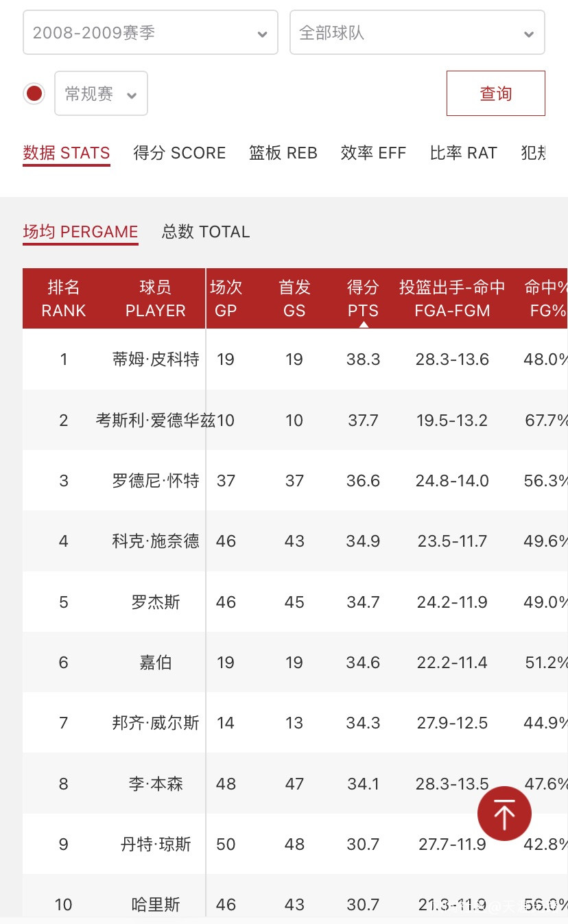Expand the 全部球队 team dropdown
This screenshot has height=924, width=568.
(x=417, y=32)
